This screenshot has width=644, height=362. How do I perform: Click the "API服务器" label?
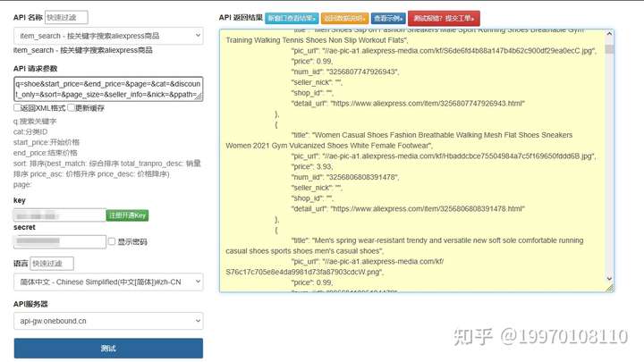tap(30, 304)
